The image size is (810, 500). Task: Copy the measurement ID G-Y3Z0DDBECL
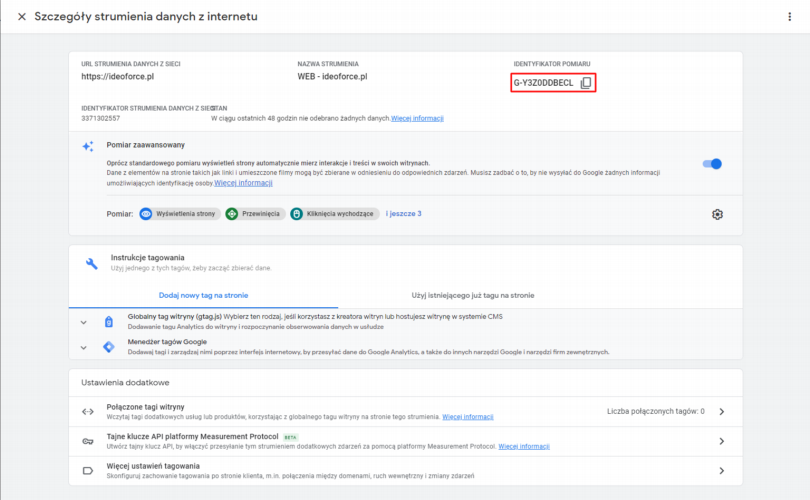tap(587, 83)
